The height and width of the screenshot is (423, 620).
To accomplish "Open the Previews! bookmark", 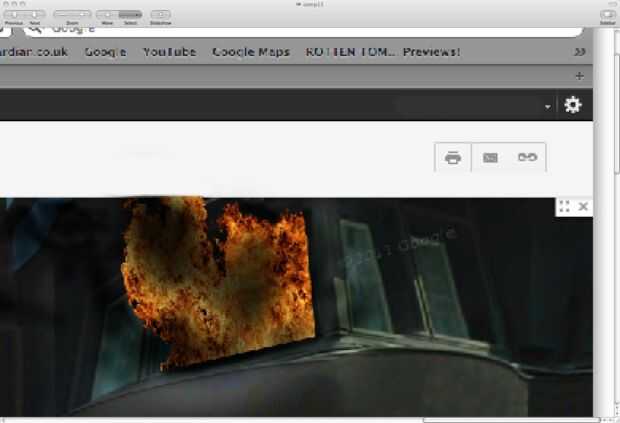I will (431, 52).
